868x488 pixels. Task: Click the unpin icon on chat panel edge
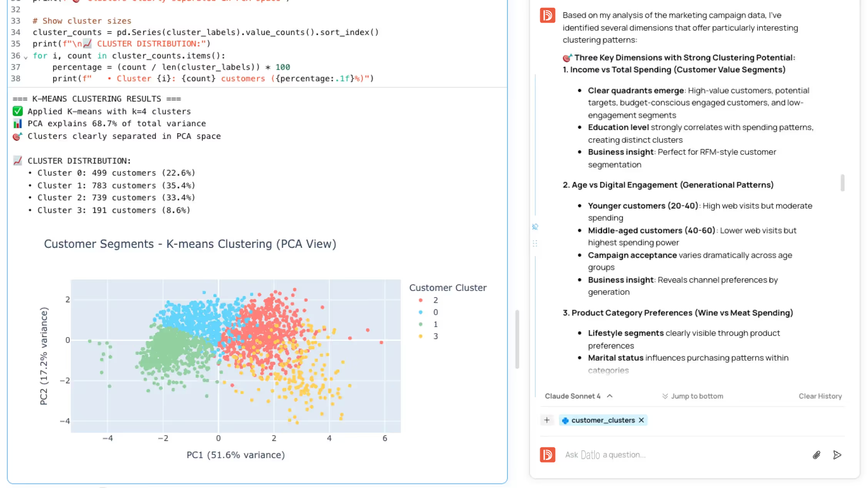coord(535,227)
